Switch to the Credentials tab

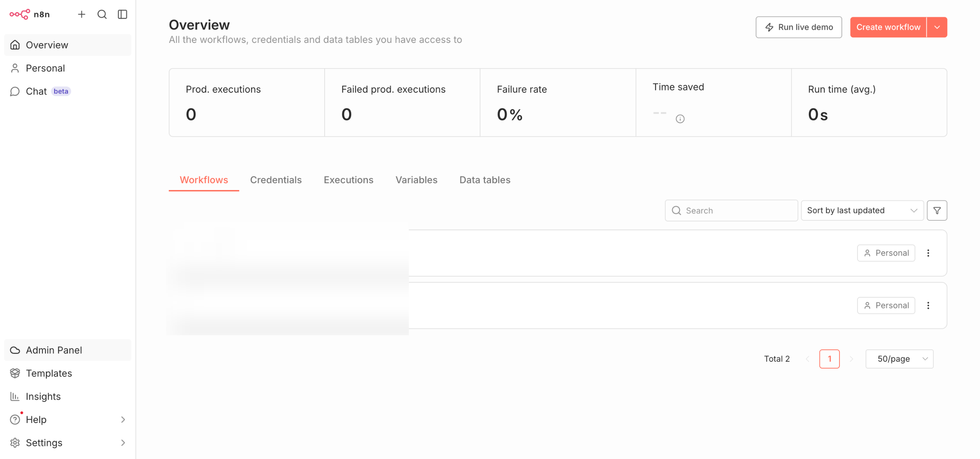click(x=276, y=180)
